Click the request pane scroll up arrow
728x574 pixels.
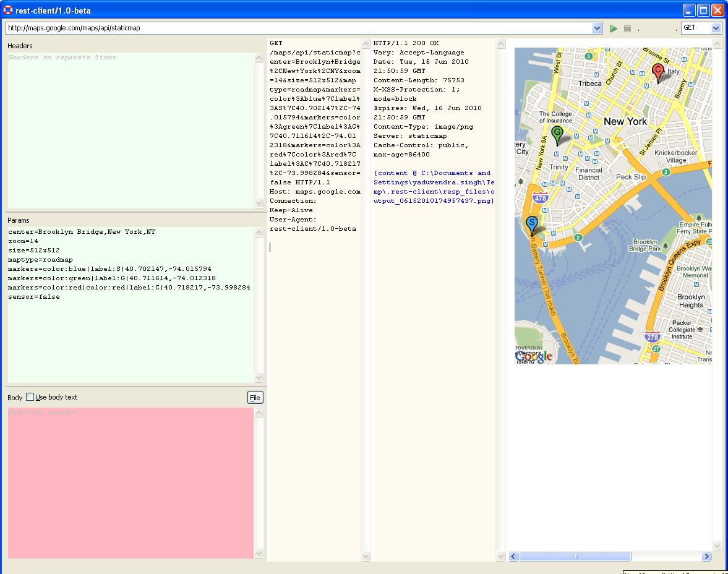tap(366, 44)
